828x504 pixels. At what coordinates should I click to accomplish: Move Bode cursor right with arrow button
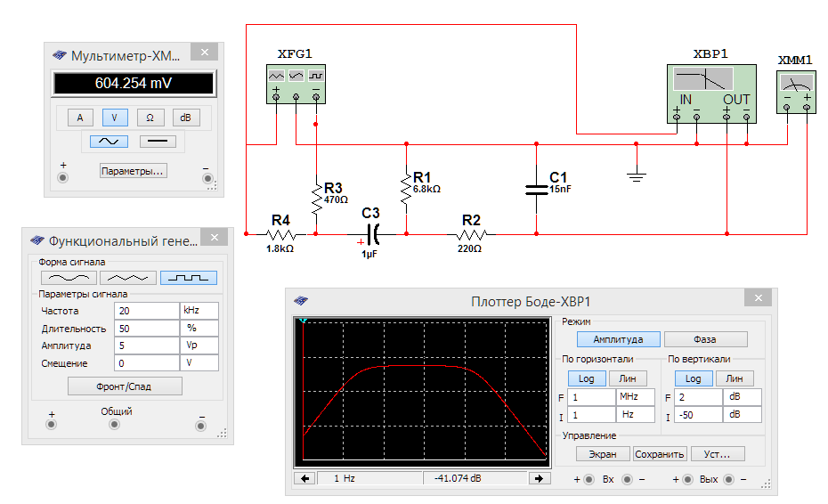(x=539, y=478)
